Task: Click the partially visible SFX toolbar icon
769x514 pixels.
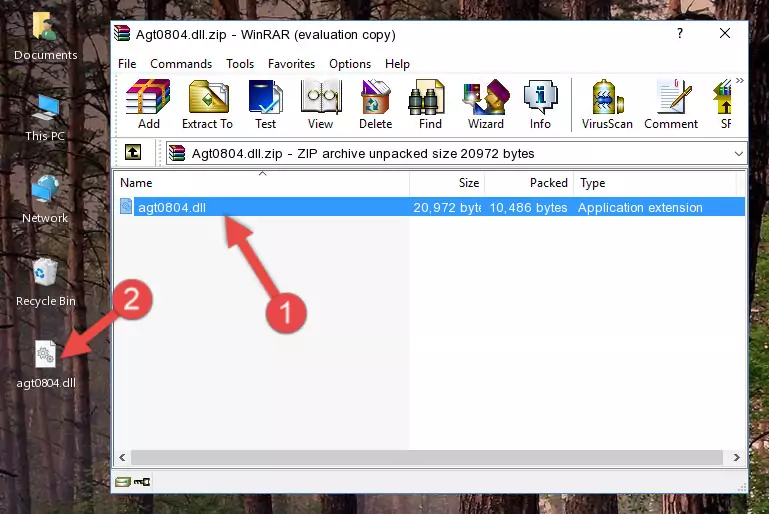Action: 724,104
